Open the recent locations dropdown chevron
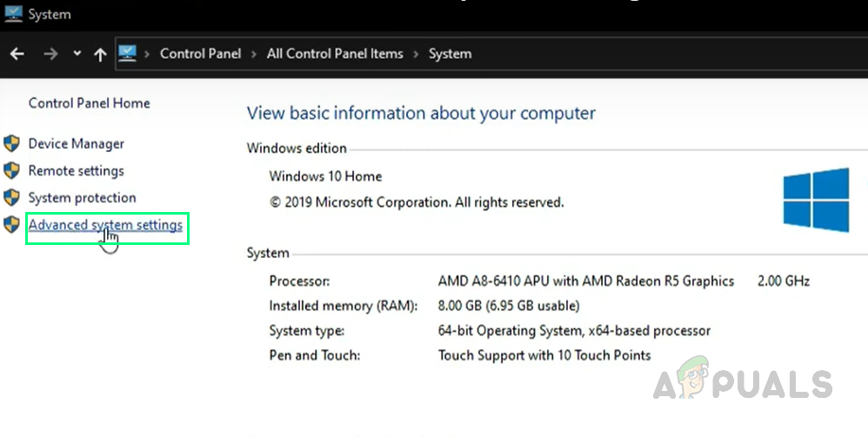Screen dimensions: 868x437 [77, 54]
